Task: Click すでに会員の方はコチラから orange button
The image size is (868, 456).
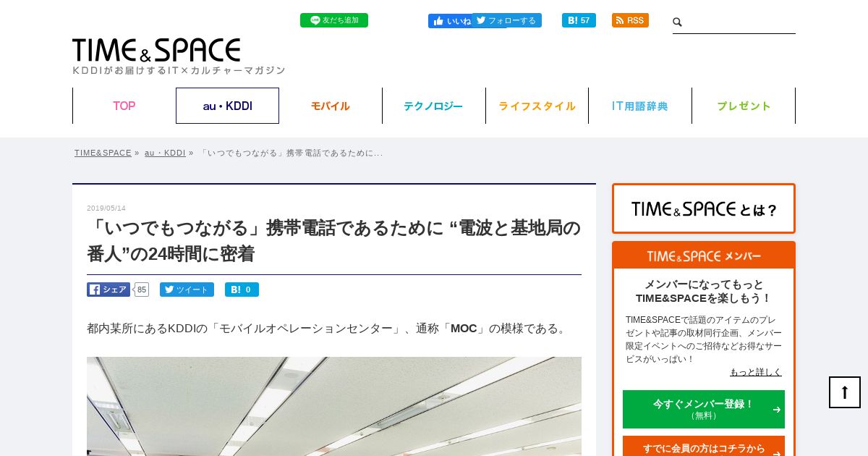Action: pos(704,447)
